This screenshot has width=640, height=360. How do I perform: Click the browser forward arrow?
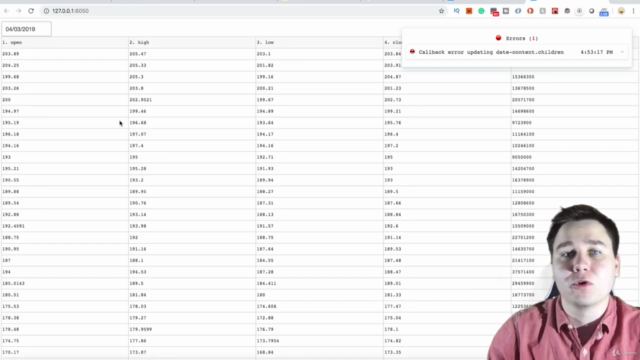pos(19,11)
